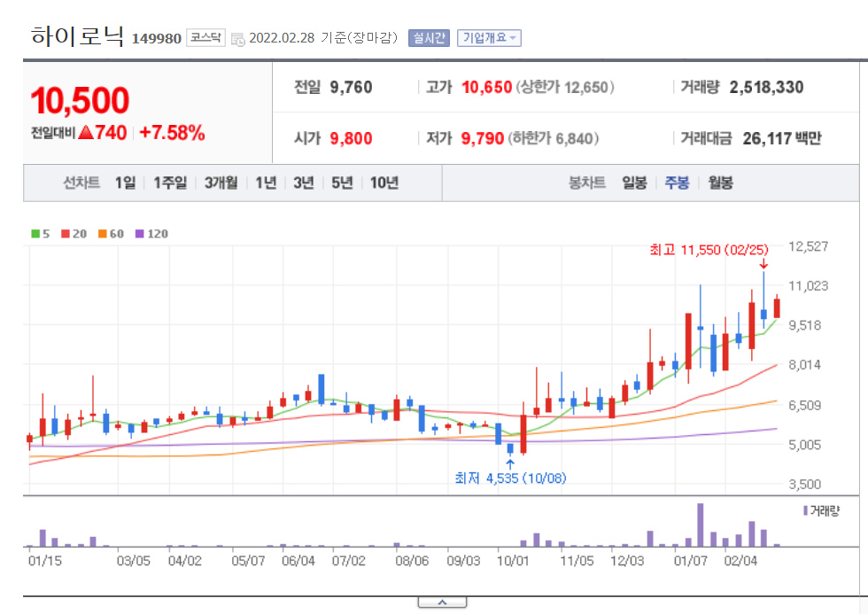The height and width of the screenshot is (614, 868).
Task: Click the 코스닥 market badge
Action: click(205, 37)
